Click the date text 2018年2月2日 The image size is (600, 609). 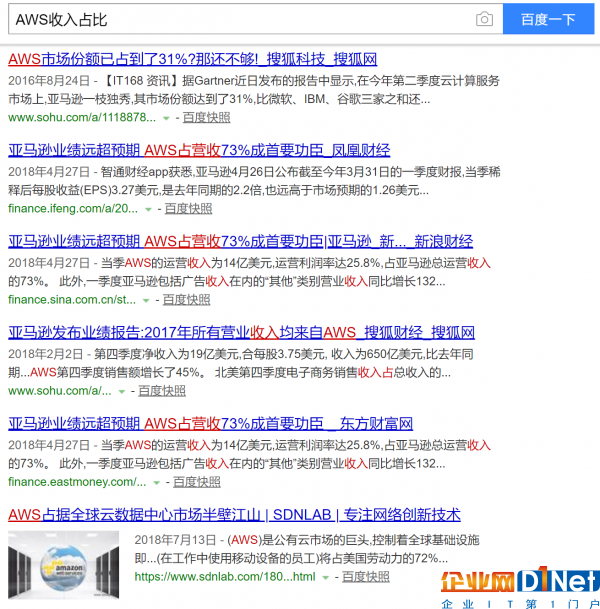pyautogui.click(x=45, y=354)
